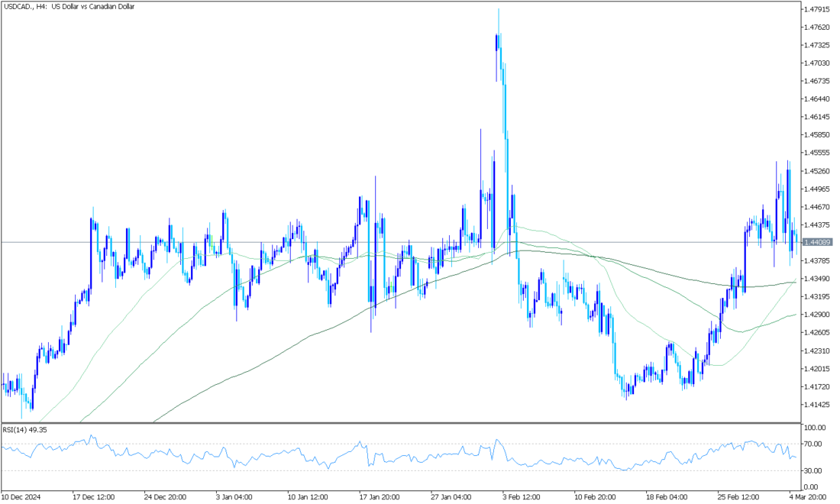Image resolution: width=840 pixels, height=504 pixels.
Task: Click the 1.42310 price scale value
Action: coord(816,351)
